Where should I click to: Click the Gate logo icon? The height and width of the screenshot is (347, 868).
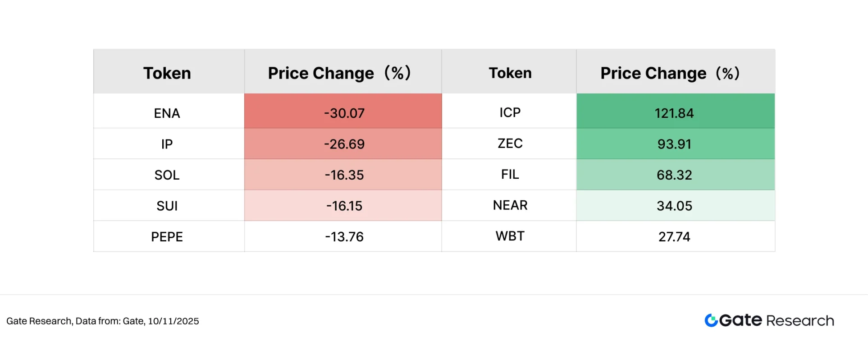click(x=711, y=320)
